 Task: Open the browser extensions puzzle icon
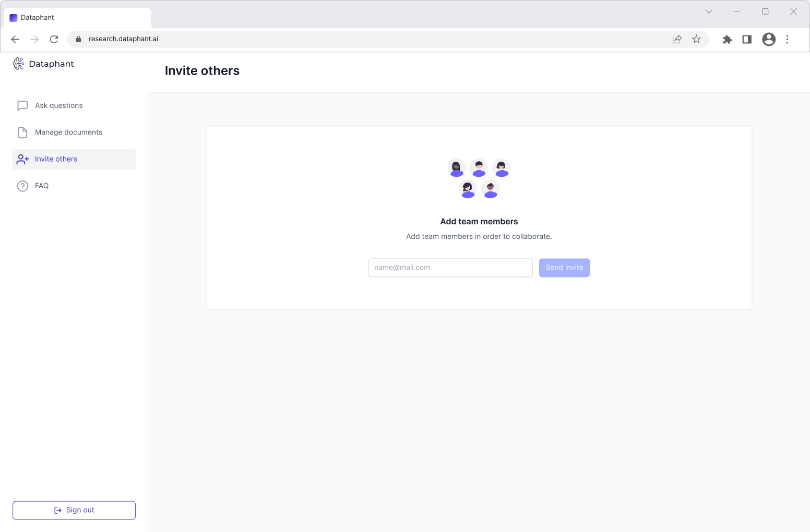coord(728,39)
